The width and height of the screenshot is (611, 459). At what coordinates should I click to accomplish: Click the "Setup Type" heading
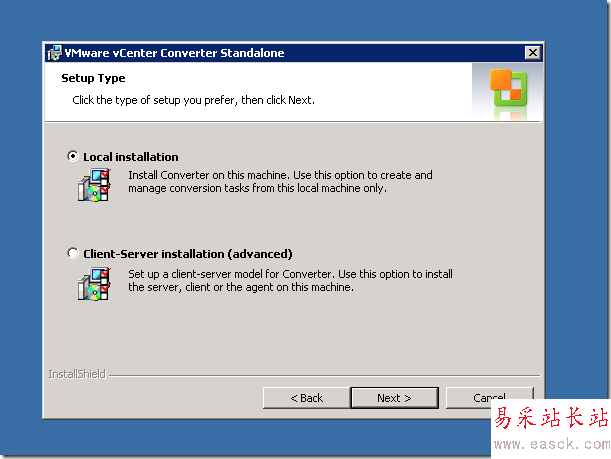(93, 78)
